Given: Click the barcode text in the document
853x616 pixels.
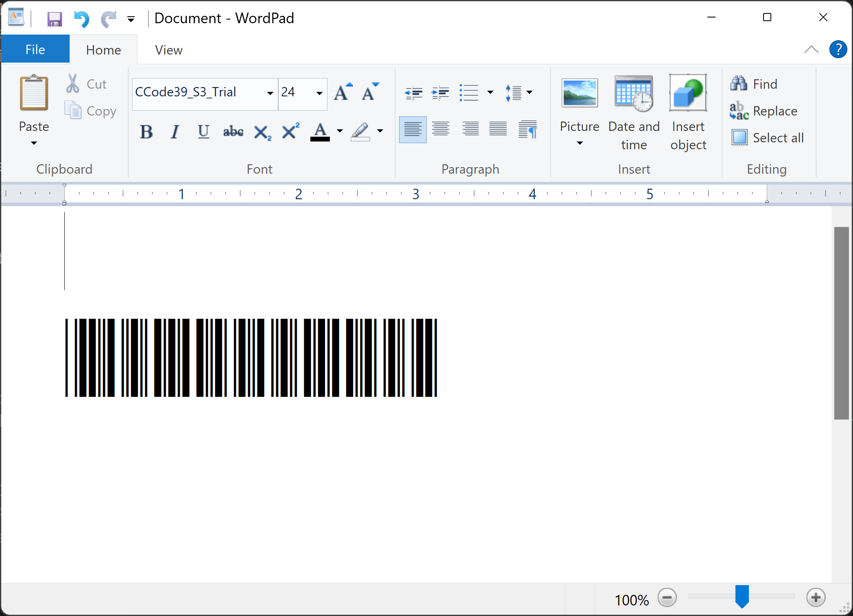Looking at the screenshot, I should click(x=251, y=358).
